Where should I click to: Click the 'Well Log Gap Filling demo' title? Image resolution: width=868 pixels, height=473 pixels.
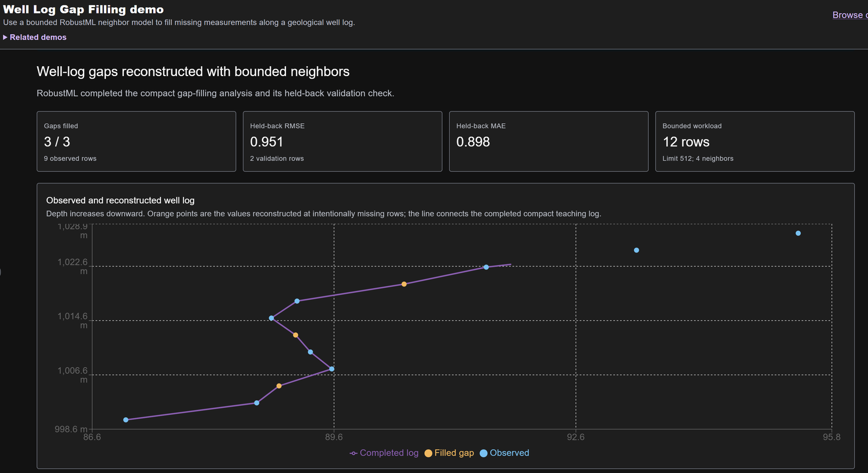click(83, 10)
